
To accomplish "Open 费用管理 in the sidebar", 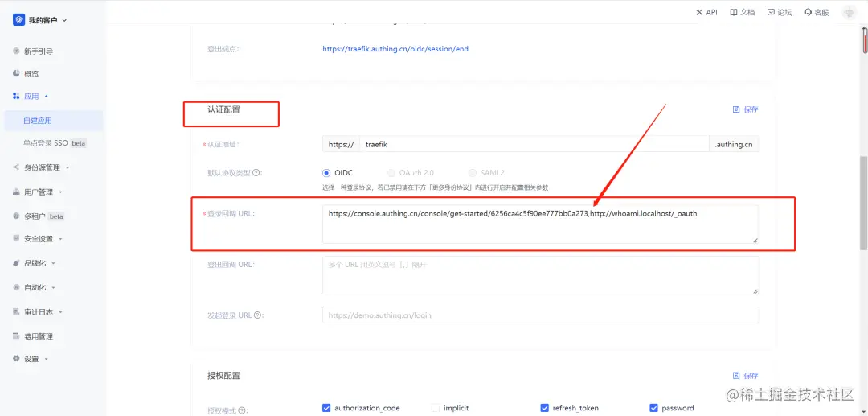I will 39,336.
